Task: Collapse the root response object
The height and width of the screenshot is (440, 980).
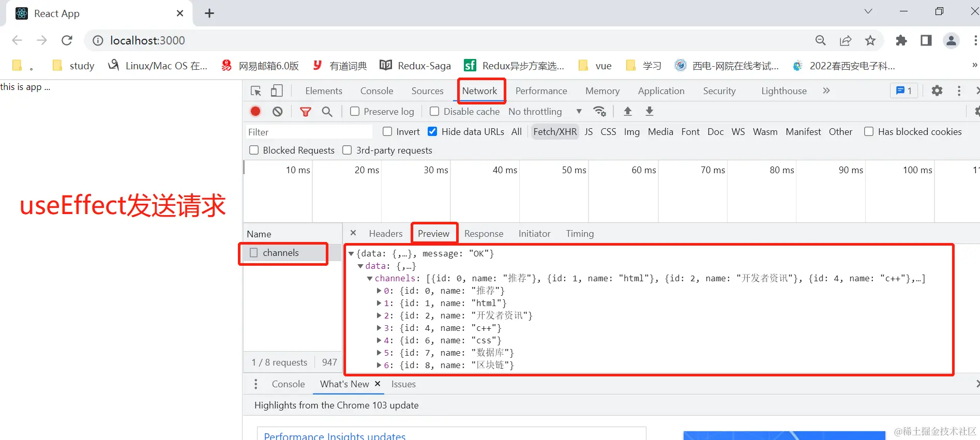Action: point(351,253)
